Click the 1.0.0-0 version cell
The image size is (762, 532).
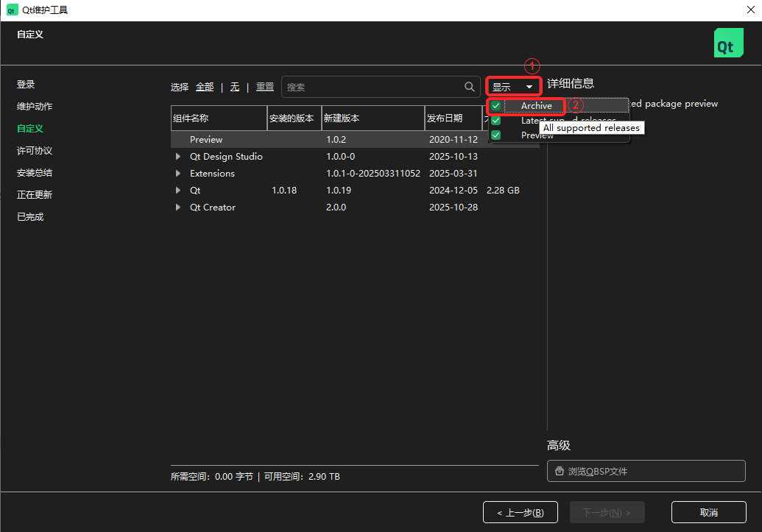(340, 157)
